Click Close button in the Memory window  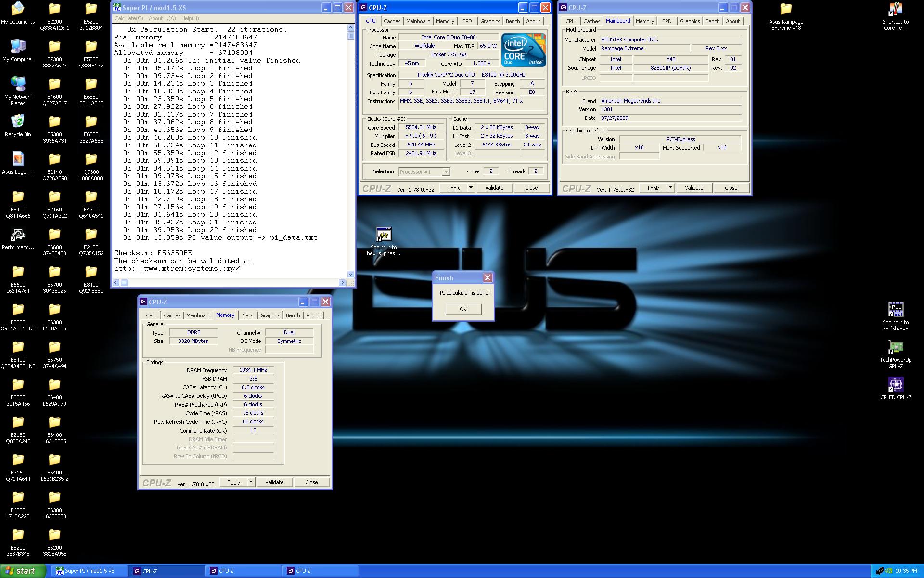(x=311, y=482)
